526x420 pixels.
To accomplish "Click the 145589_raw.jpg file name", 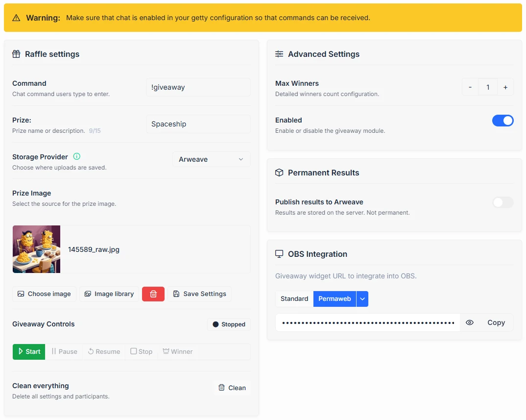I will pyautogui.click(x=94, y=249).
